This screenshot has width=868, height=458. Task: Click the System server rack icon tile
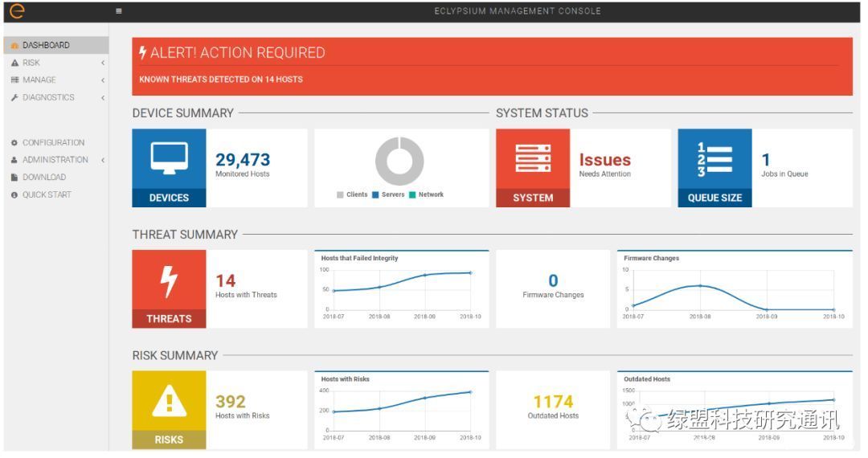click(x=532, y=168)
